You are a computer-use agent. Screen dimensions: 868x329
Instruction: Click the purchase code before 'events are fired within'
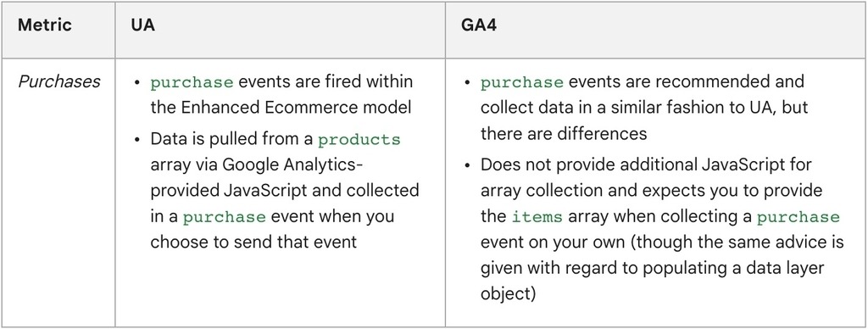point(192,82)
